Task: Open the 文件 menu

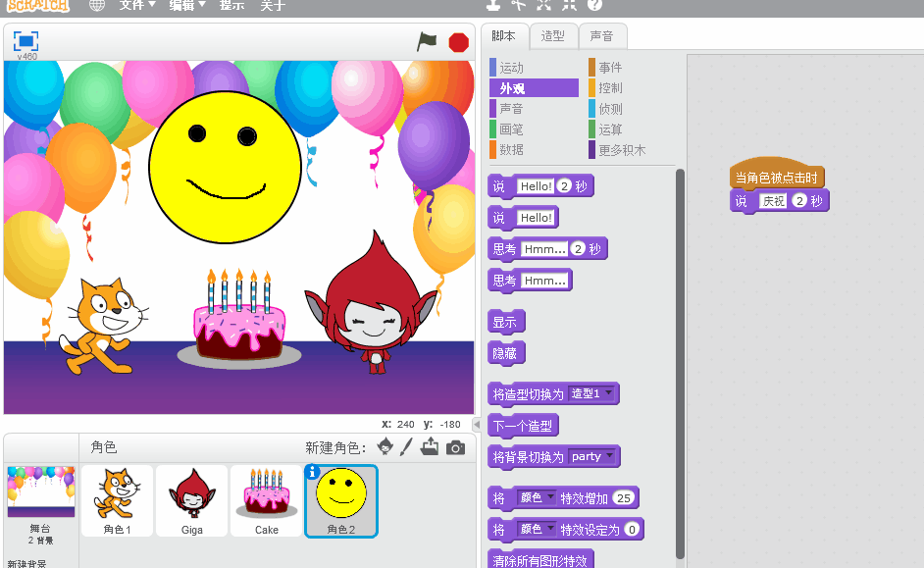Action: coord(136,5)
